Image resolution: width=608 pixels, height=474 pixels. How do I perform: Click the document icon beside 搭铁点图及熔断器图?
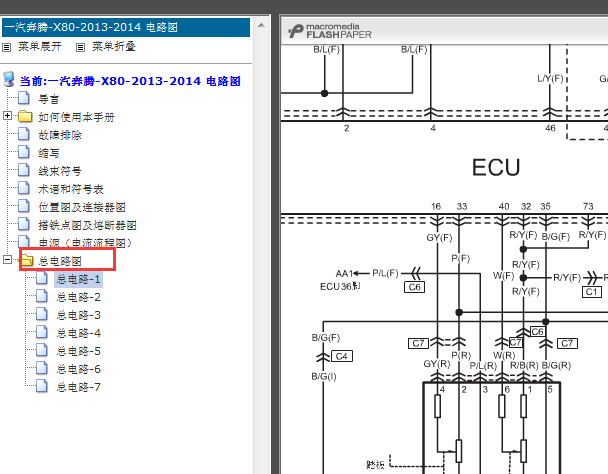[x=24, y=224]
